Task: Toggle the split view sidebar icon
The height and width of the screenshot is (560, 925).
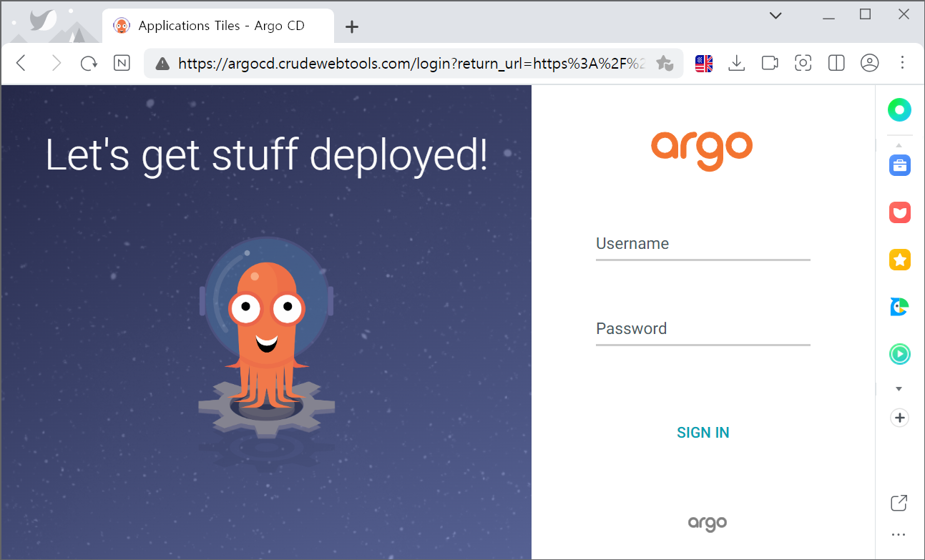Action: 836,63
